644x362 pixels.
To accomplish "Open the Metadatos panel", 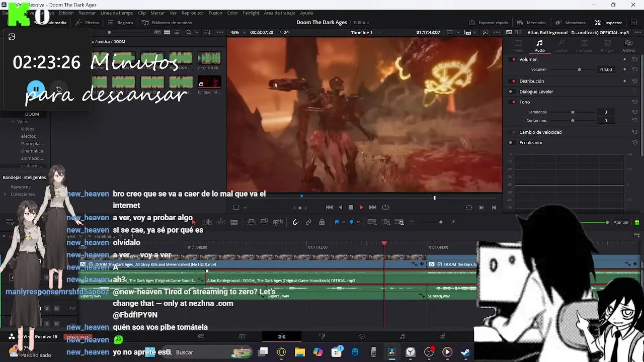I will (x=571, y=23).
